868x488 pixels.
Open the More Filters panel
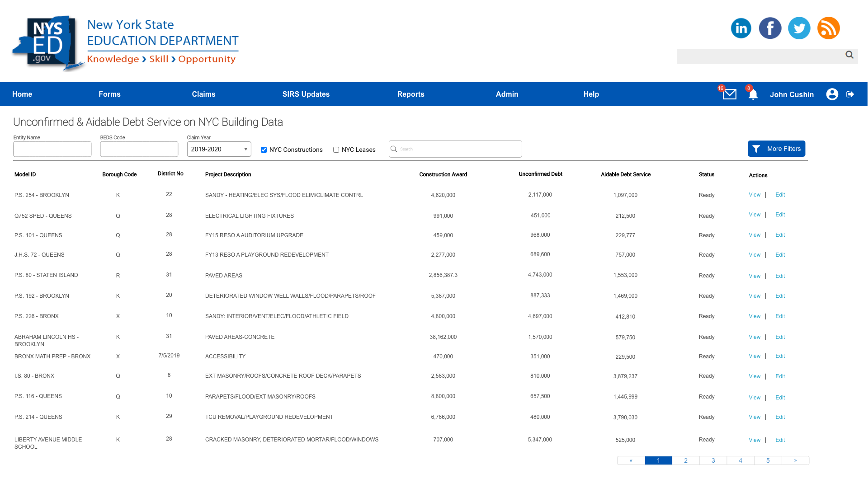coord(776,149)
